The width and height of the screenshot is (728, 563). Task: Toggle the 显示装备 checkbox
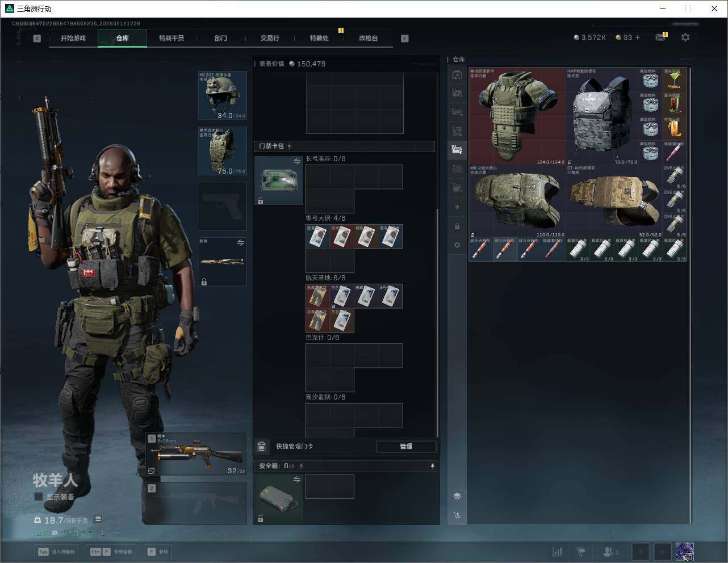tap(39, 497)
